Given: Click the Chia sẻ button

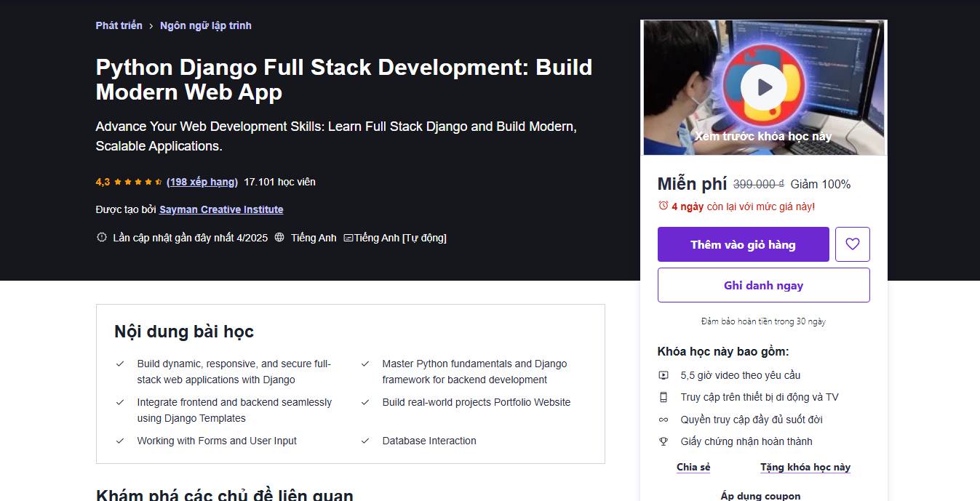Looking at the screenshot, I should pos(693,467).
